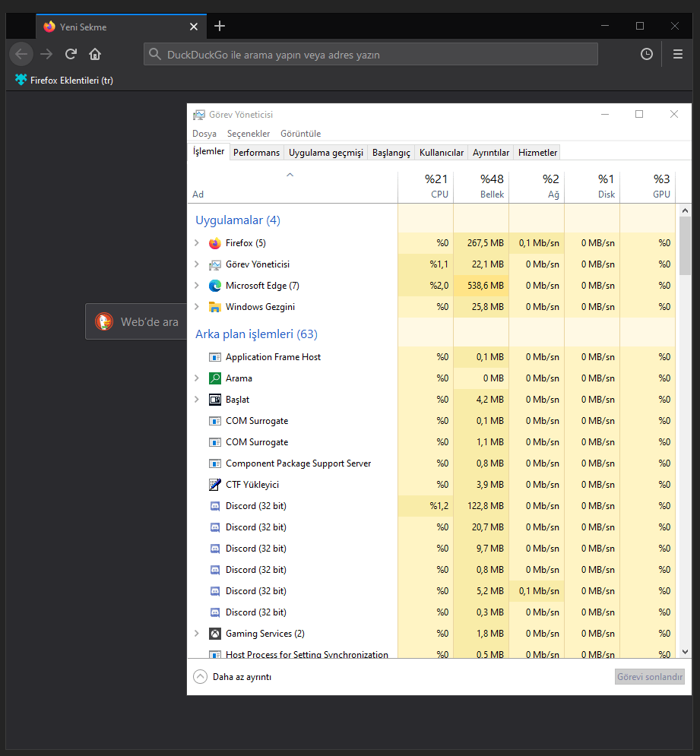700x756 pixels.
Task: Click the process list vertical scrollbar
Action: pos(685,425)
